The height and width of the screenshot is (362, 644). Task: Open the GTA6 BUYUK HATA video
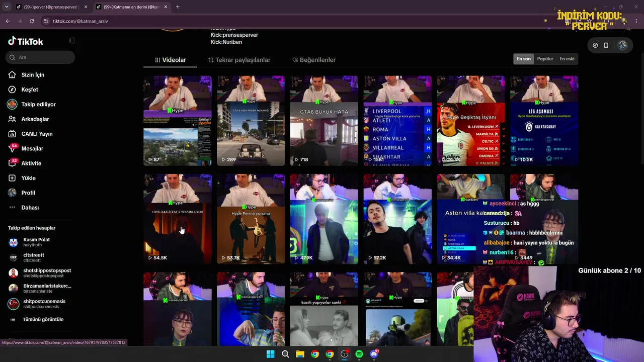coord(324,121)
